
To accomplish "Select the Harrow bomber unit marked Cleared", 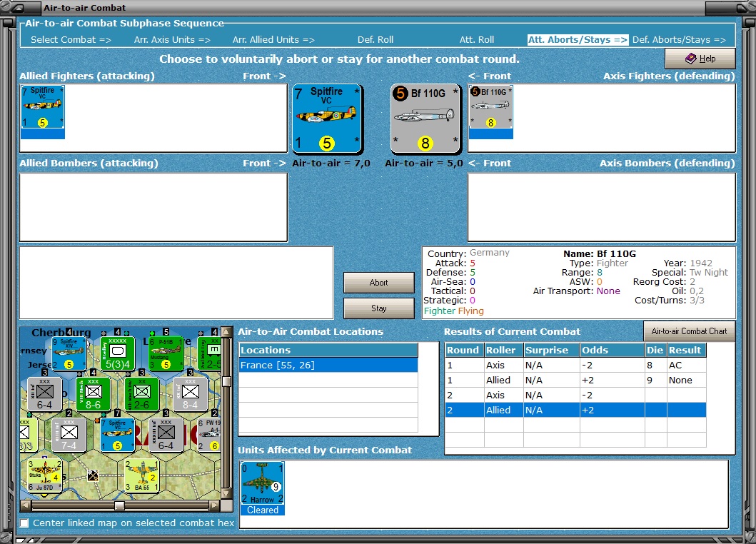I will point(262,488).
